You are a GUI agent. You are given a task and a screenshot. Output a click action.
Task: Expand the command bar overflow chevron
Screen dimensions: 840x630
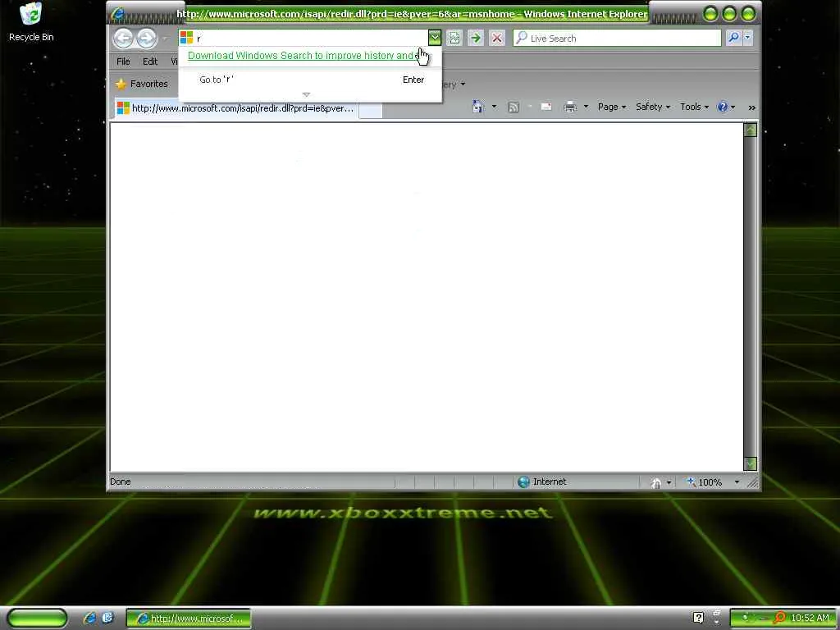pyautogui.click(x=751, y=107)
